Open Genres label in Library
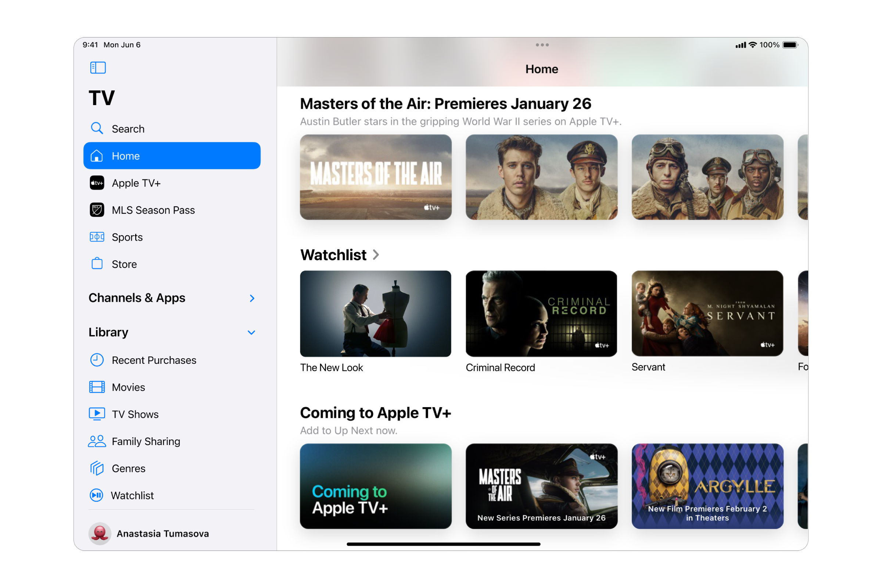This screenshot has width=882, height=588. (x=128, y=468)
